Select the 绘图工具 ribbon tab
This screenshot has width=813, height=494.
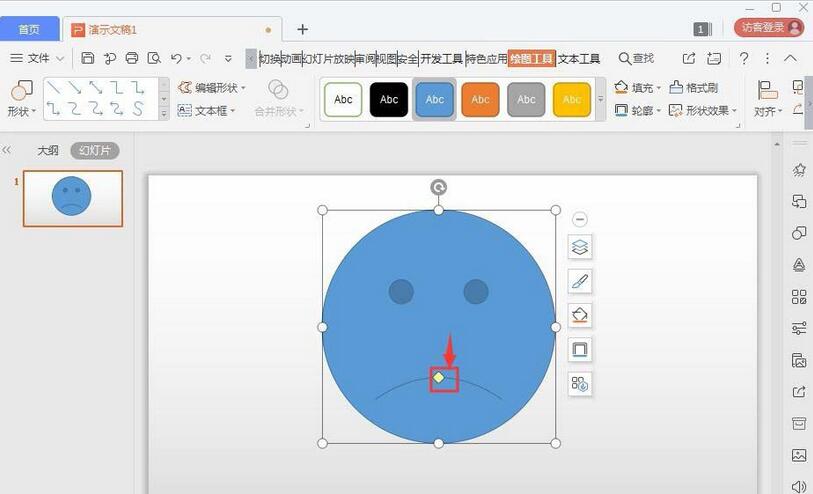531,59
